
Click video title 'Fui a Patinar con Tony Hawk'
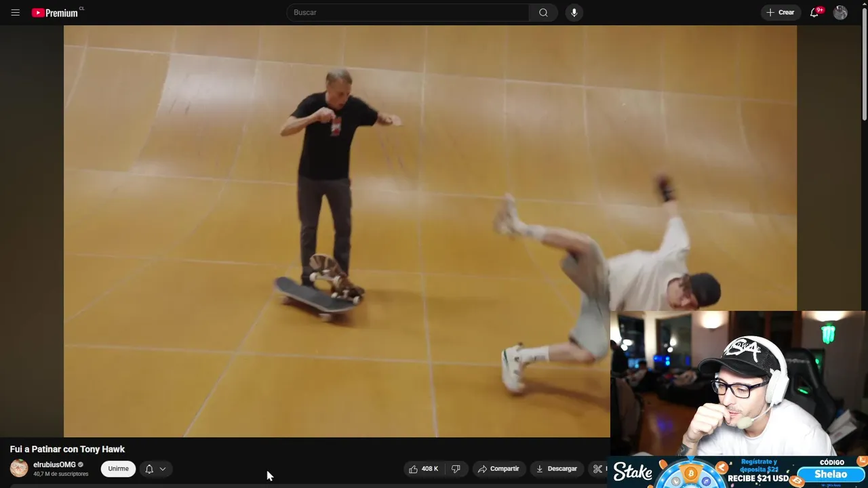click(x=67, y=449)
